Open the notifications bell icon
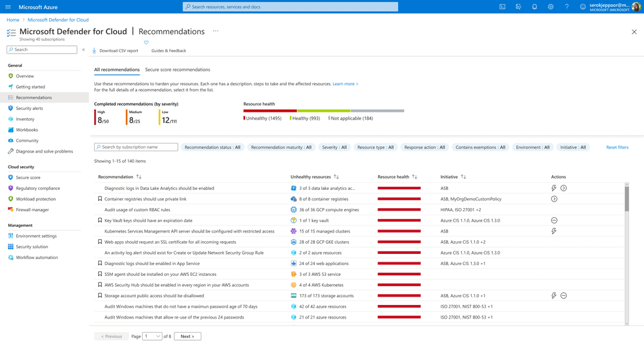Image resolution: width=644 pixels, height=347 pixels. click(534, 7)
